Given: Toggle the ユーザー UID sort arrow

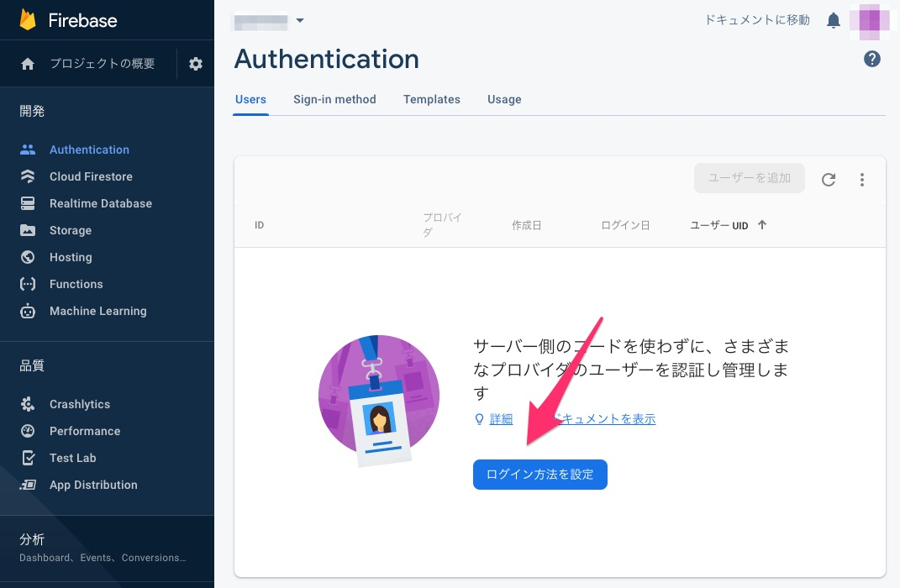Looking at the screenshot, I should (x=761, y=225).
